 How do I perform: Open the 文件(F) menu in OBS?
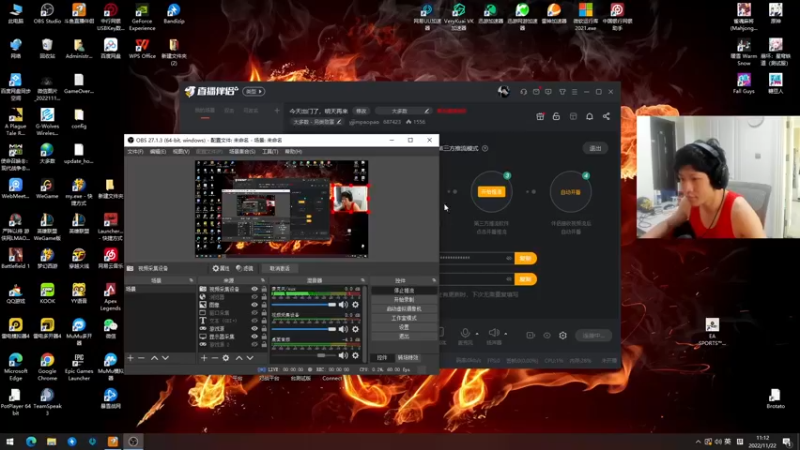(x=135, y=152)
